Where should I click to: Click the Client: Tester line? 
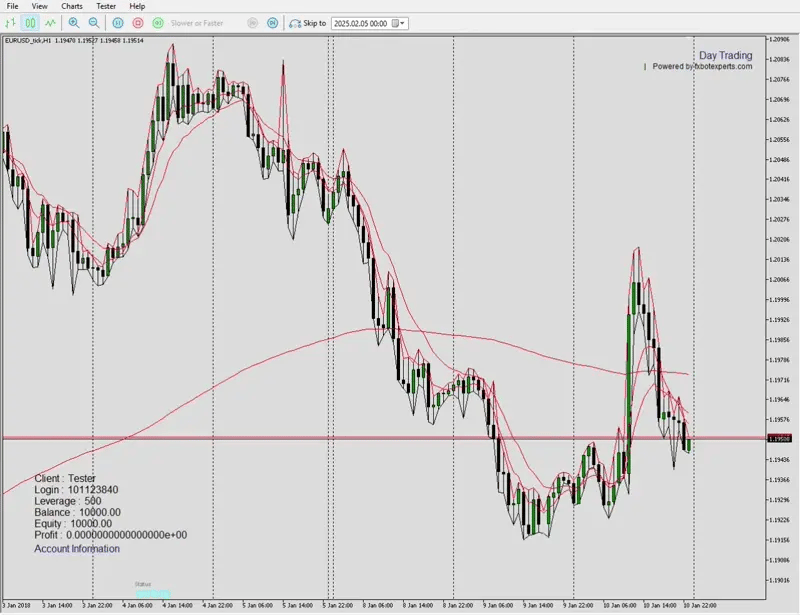pos(65,478)
